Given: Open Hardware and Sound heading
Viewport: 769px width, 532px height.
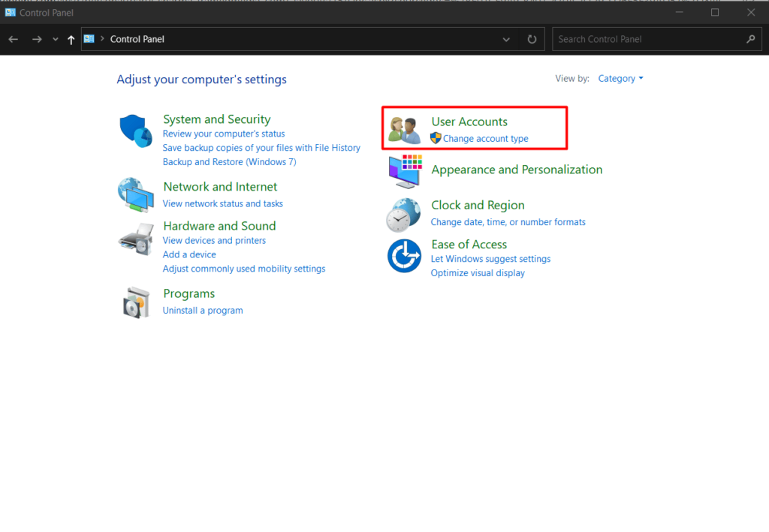Looking at the screenshot, I should pyautogui.click(x=220, y=226).
